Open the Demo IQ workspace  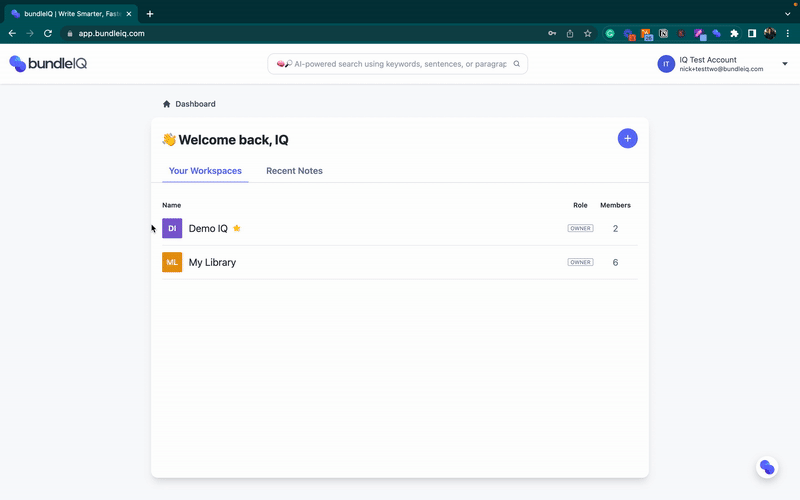click(x=399, y=228)
